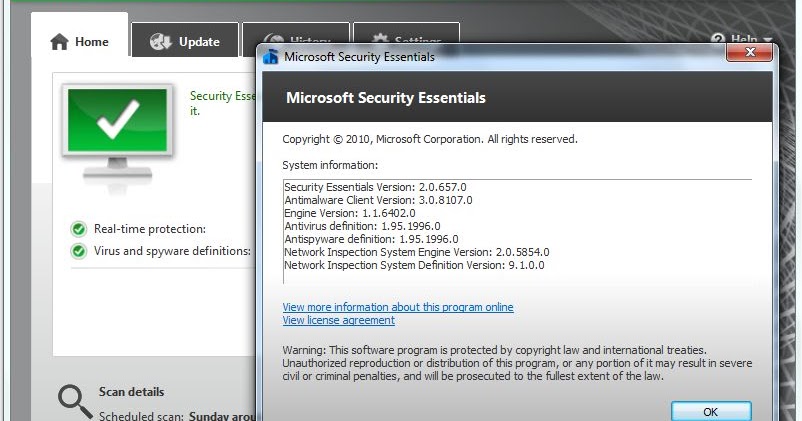
Task: Click the Real-time protection label
Action: click(x=150, y=229)
